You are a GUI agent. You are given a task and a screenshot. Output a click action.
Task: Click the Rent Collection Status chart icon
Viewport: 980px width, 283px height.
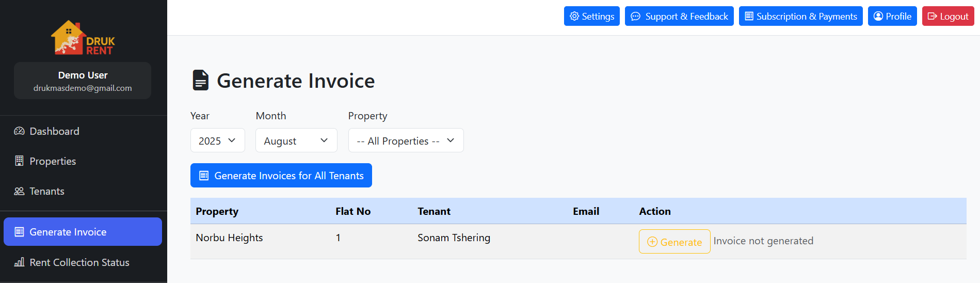(19, 262)
